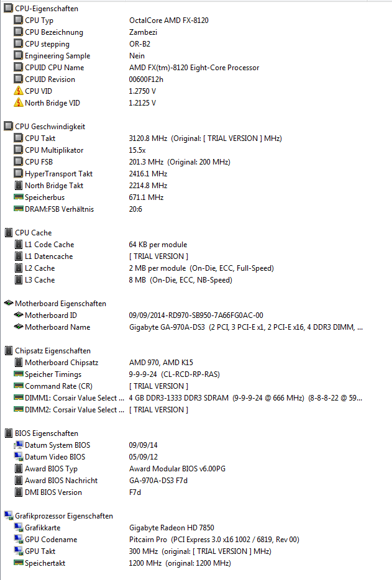The width and height of the screenshot is (392, 580).
Task: Click the warning icon beside CPU VID
Action: click(19, 91)
